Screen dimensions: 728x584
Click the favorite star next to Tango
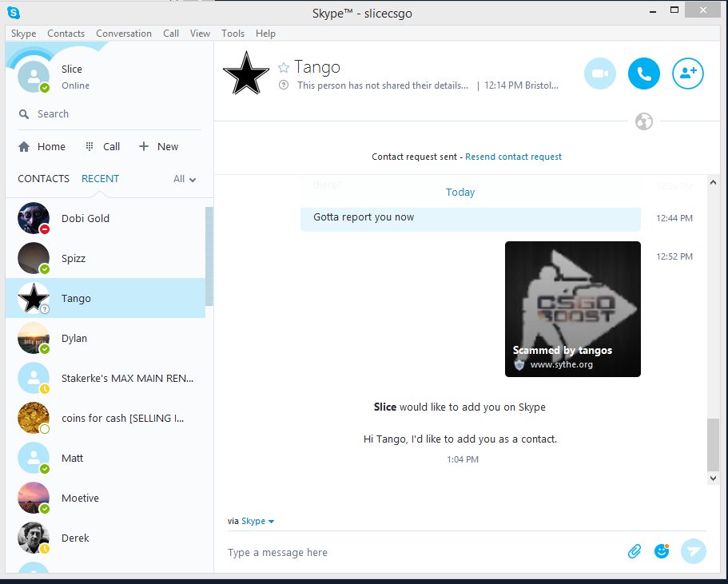pos(283,68)
